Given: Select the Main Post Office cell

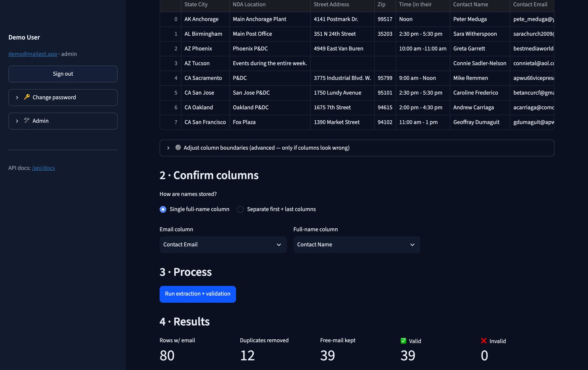Looking at the screenshot, I should click(270, 34).
